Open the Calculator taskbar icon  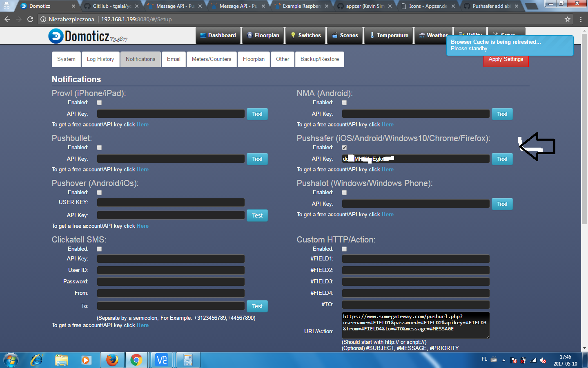point(188,360)
